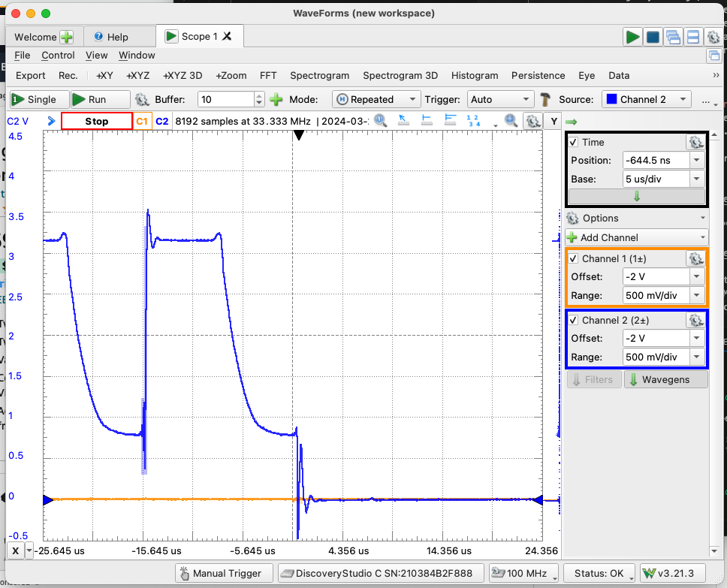Select the pointer cursor tool above the plot
Image resolution: width=727 pixels, height=588 pixels.
[403, 120]
